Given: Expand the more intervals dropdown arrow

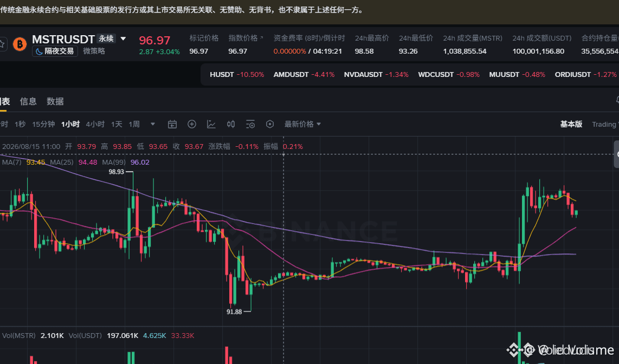Looking at the screenshot, I should pyautogui.click(x=153, y=124).
